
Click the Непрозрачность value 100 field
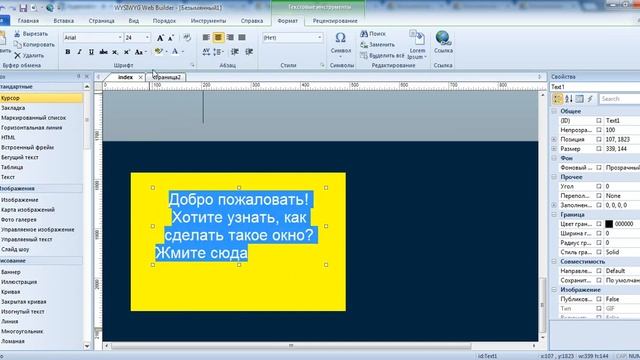tap(622, 130)
